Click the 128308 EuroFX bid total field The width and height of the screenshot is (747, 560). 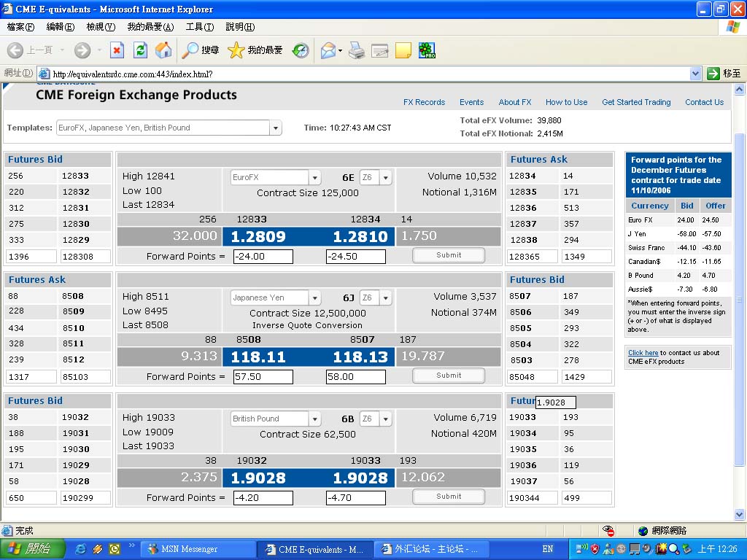point(86,257)
